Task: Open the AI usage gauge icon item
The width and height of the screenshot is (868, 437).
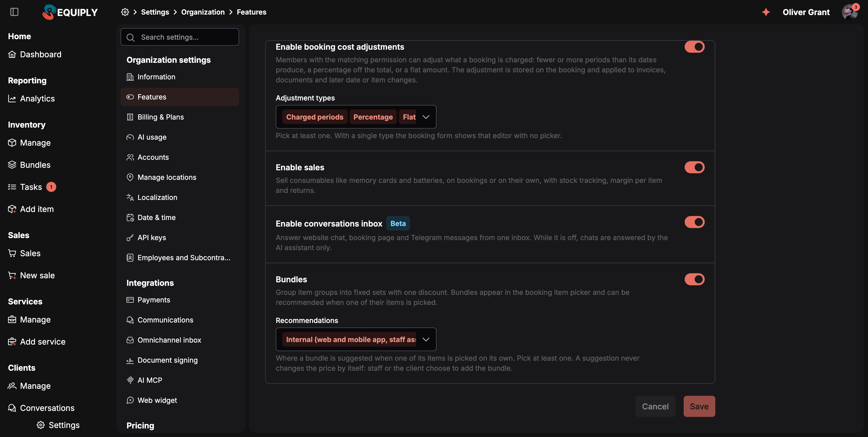Action: pos(130,137)
